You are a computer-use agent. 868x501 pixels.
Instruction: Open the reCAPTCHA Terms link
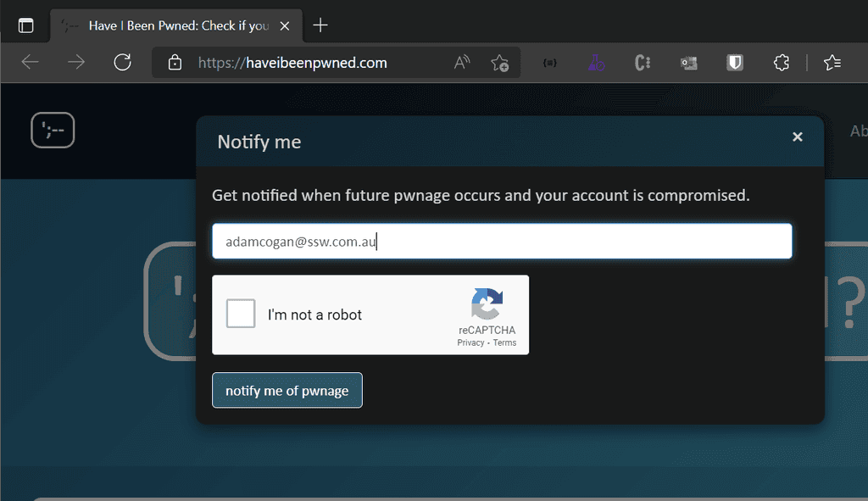(504, 342)
